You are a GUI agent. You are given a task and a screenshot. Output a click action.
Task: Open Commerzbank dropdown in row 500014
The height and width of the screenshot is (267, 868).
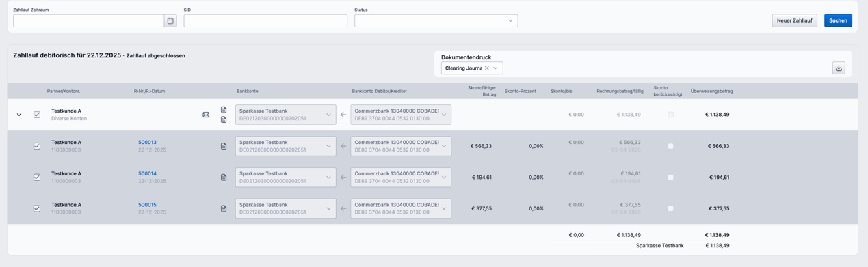pos(401,178)
